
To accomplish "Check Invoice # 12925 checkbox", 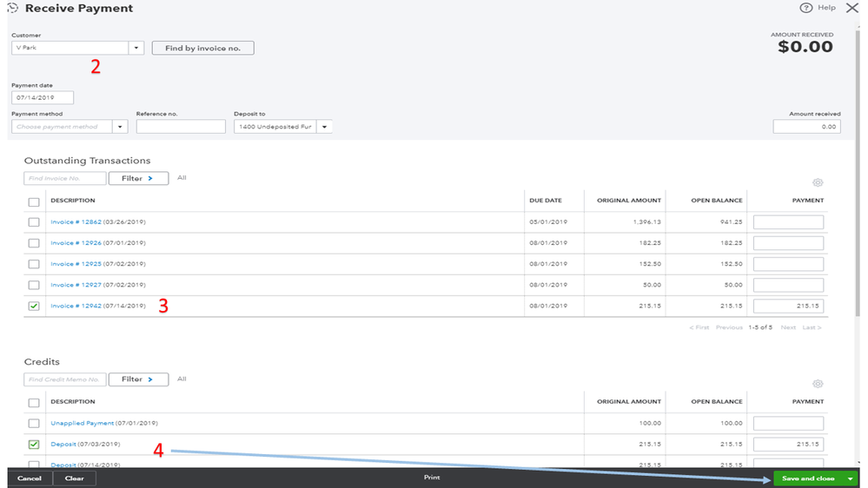I will coord(34,264).
